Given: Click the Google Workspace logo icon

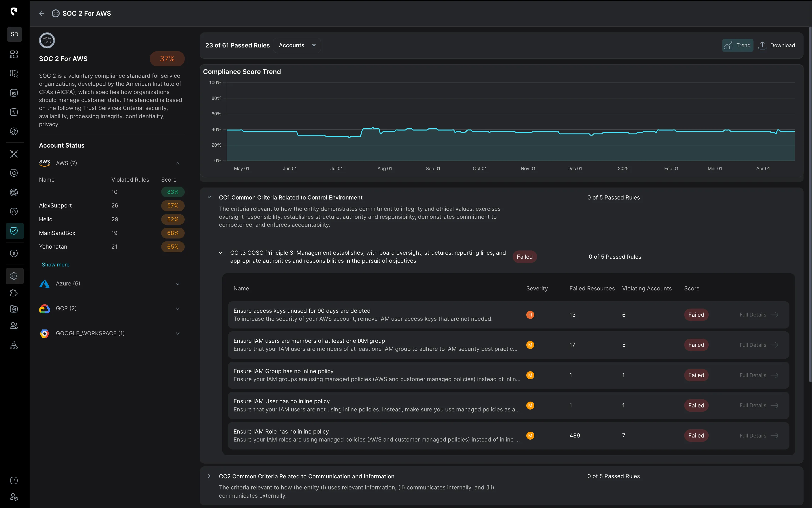Looking at the screenshot, I should [x=45, y=334].
